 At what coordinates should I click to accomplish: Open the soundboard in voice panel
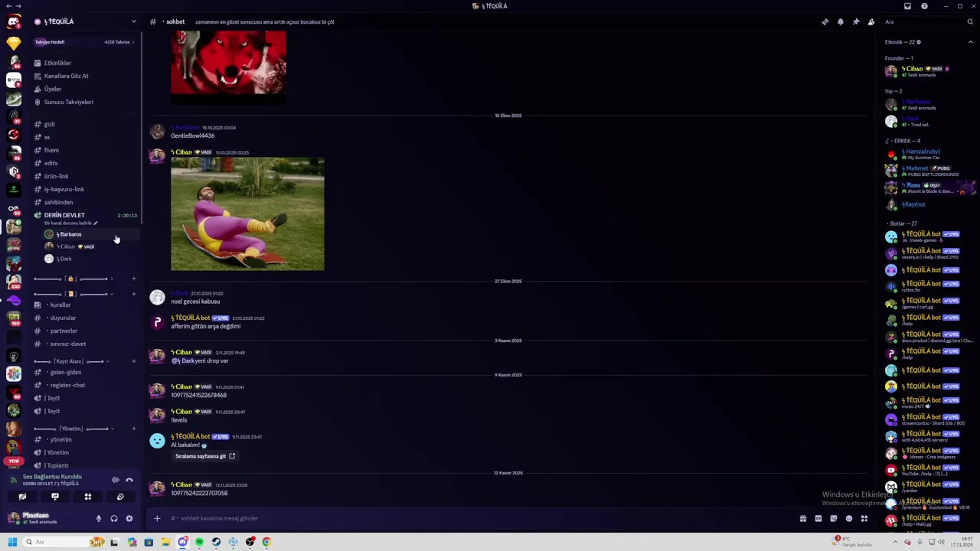coord(120,497)
